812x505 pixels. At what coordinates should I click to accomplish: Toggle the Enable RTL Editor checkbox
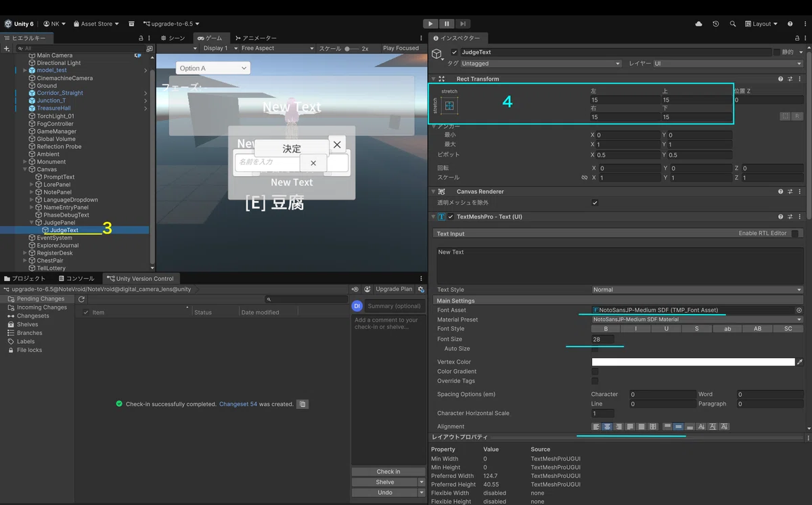coord(795,234)
